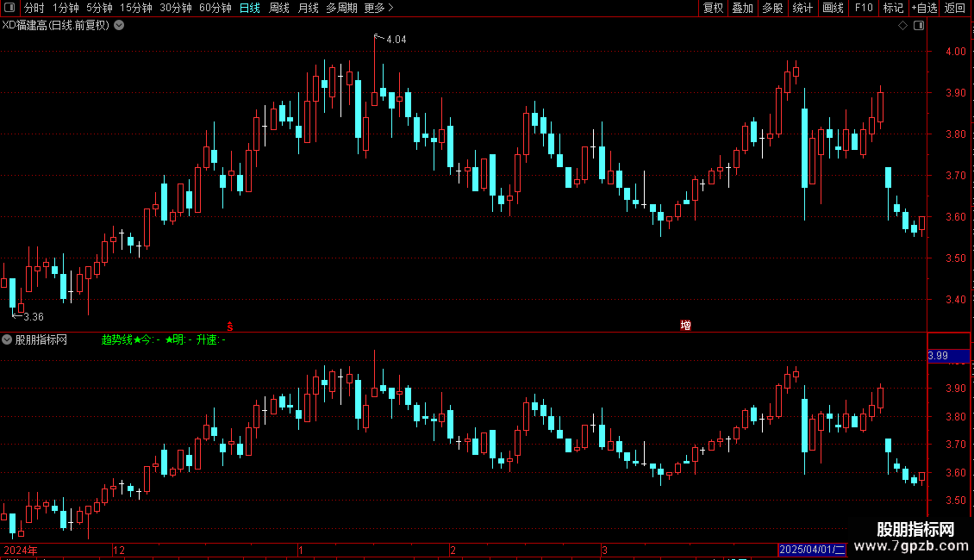Viewport: 974px width, 560px height.
Task: Click the 叠加 overlay button
Action: pos(742,8)
